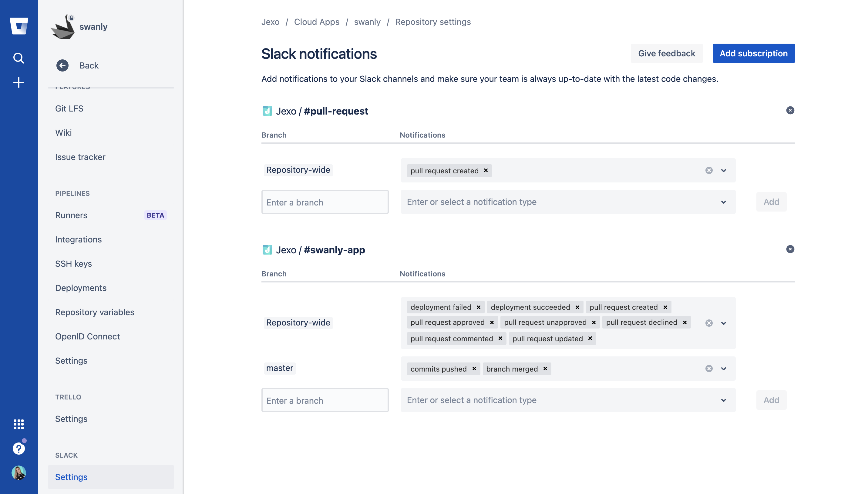Open search from the left sidebar
The height and width of the screenshot is (494, 868).
(x=19, y=58)
